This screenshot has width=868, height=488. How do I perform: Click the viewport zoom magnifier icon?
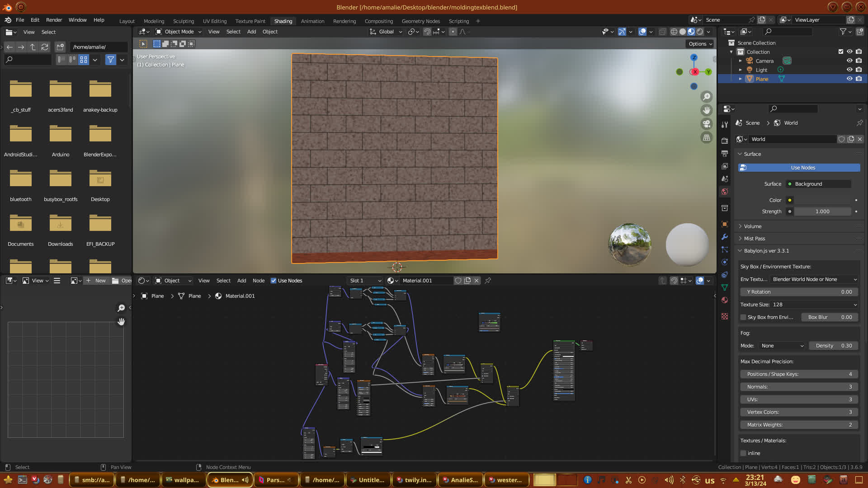coord(706,97)
